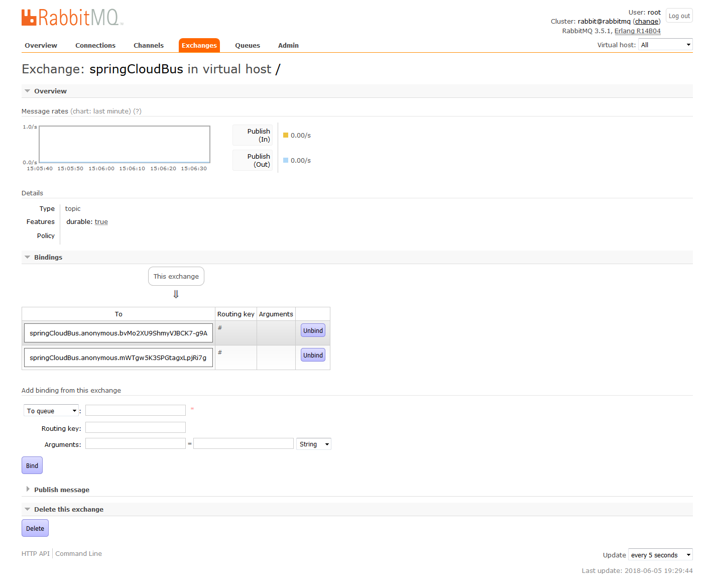Image resolution: width=714 pixels, height=588 pixels.
Task: Open the HTTP API link
Action: point(36,553)
